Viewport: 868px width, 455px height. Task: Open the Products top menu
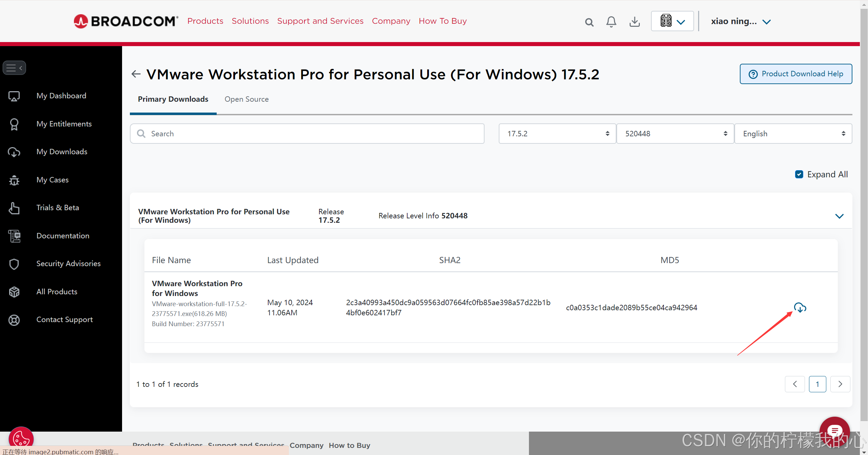pyautogui.click(x=205, y=21)
